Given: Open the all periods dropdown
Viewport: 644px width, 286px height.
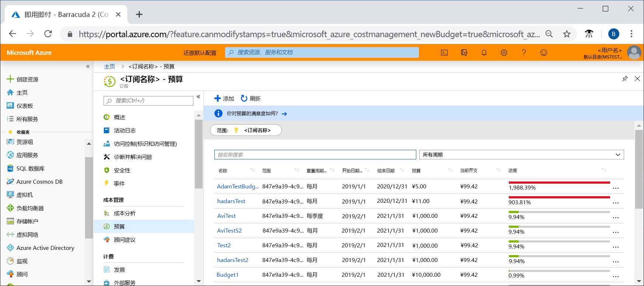Looking at the screenshot, I should 522,155.
